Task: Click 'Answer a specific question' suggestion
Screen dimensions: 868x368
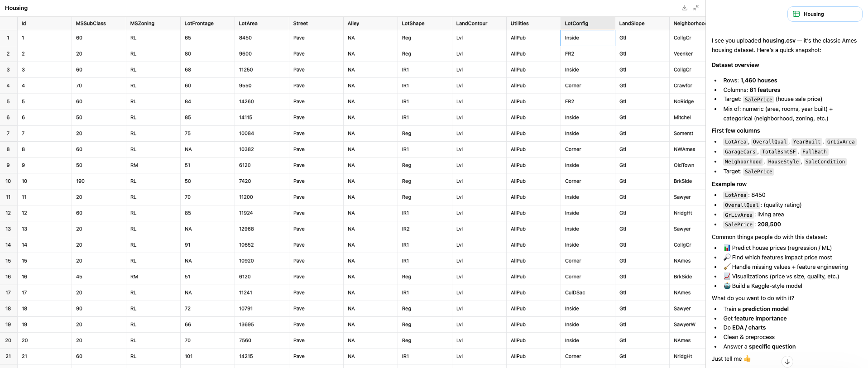Action: coord(759,347)
